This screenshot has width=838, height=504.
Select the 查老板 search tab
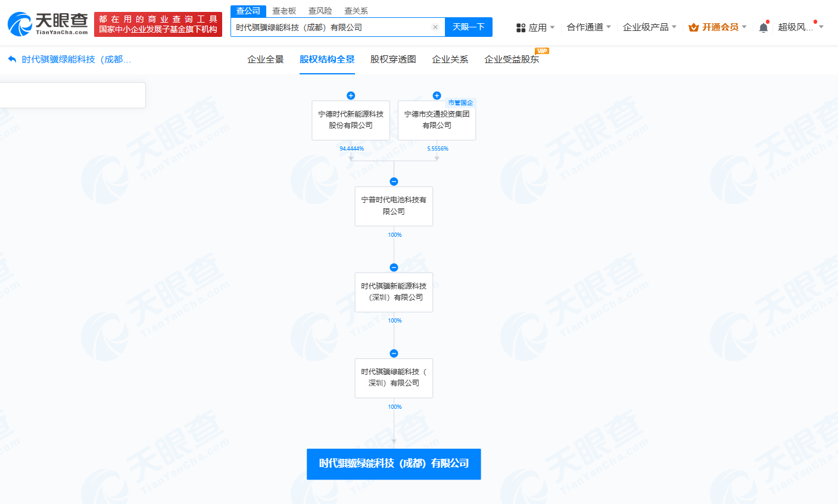point(284,11)
